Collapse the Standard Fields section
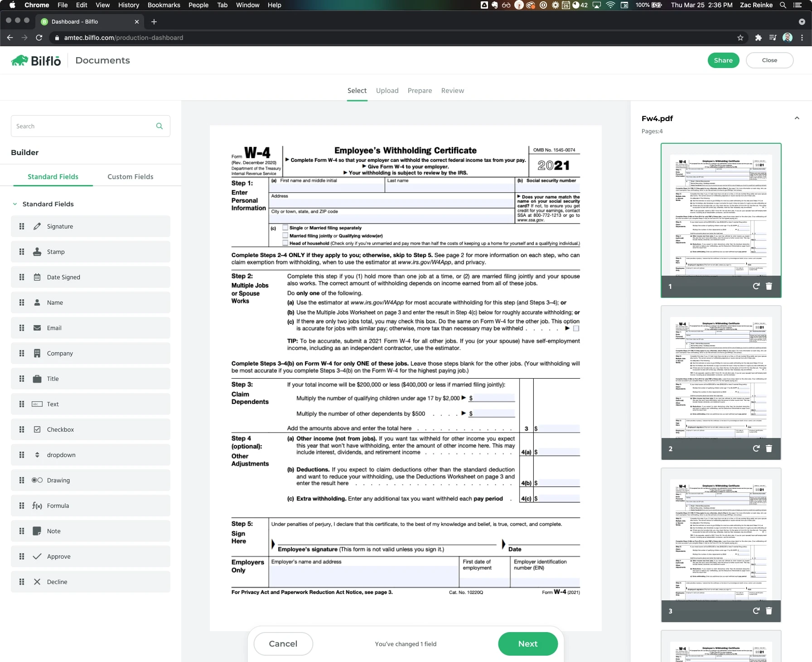This screenshot has height=662, width=812. pos(15,204)
